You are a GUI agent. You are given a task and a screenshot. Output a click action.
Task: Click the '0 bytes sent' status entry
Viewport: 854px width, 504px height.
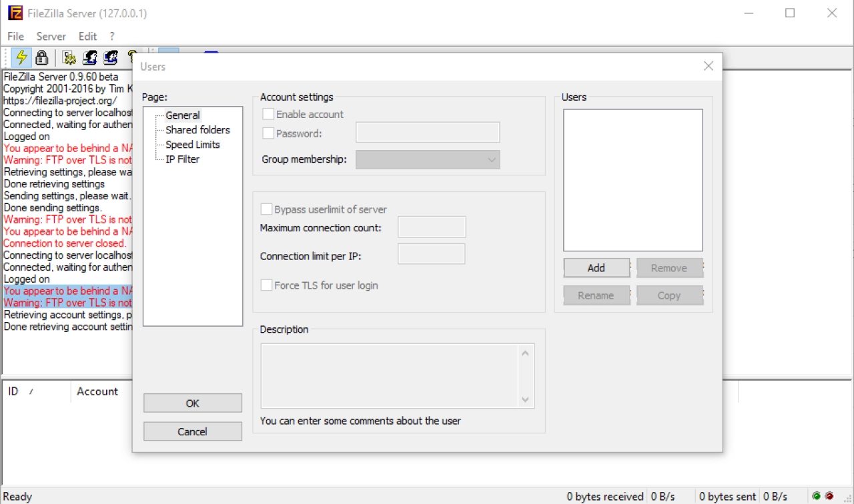point(728,496)
